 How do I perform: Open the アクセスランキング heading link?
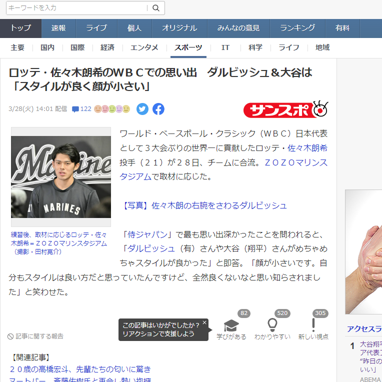364,329
